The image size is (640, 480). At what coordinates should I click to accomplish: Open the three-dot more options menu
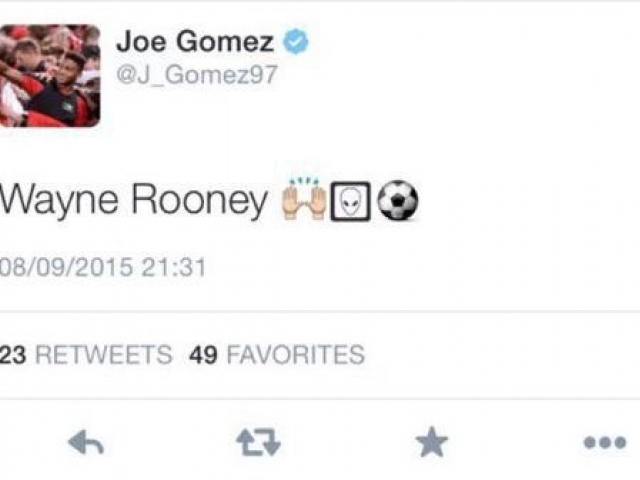pos(604,442)
